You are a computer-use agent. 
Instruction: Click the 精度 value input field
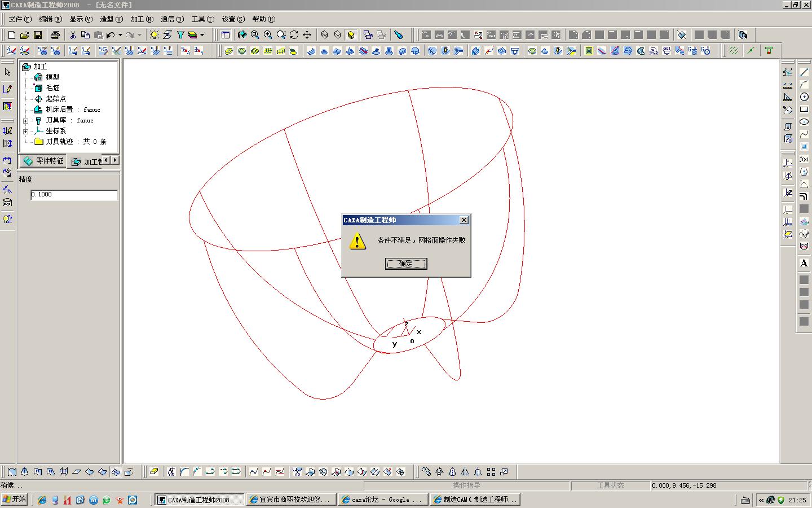coord(74,195)
